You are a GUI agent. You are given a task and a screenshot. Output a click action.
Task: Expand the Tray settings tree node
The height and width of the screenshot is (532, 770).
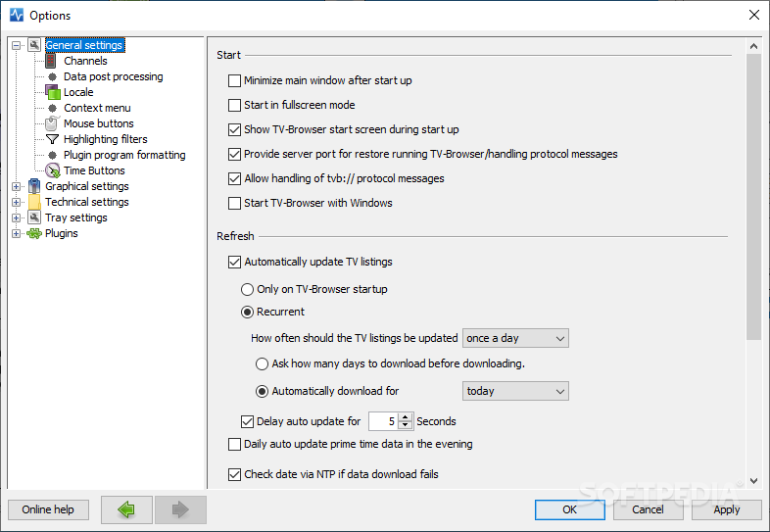pos(17,218)
